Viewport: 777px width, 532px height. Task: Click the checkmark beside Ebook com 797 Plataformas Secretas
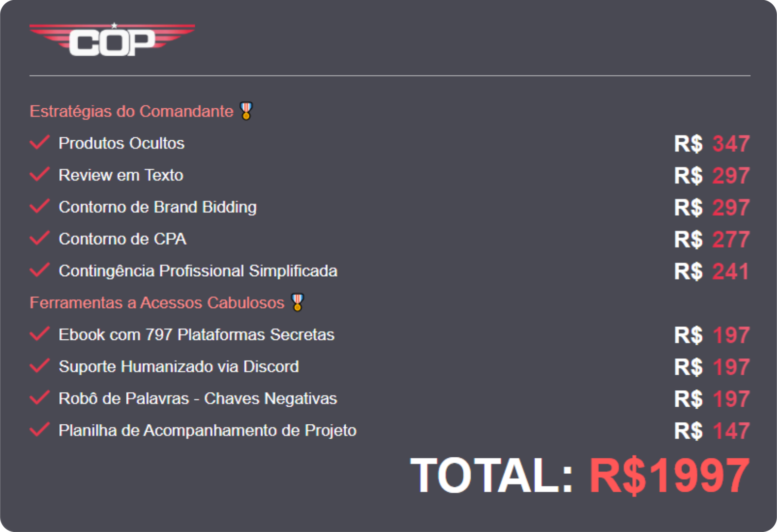[39, 334]
